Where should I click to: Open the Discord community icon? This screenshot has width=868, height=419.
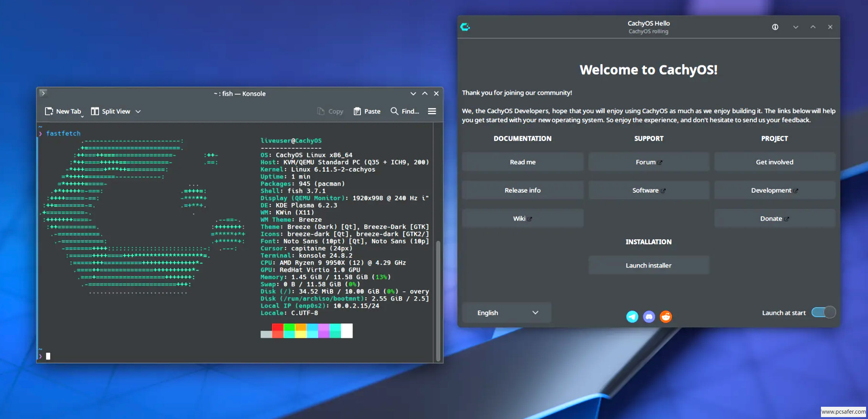[649, 317]
